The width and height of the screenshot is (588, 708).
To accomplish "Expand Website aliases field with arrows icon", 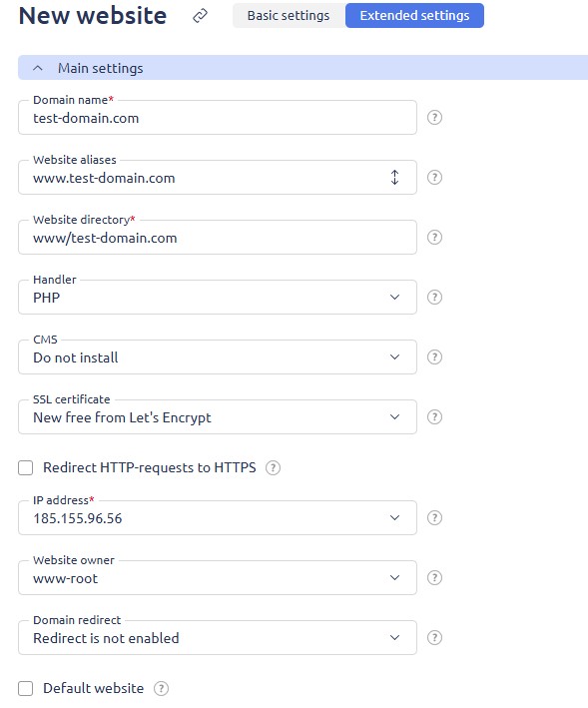I will pyautogui.click(x=395, y=178).
